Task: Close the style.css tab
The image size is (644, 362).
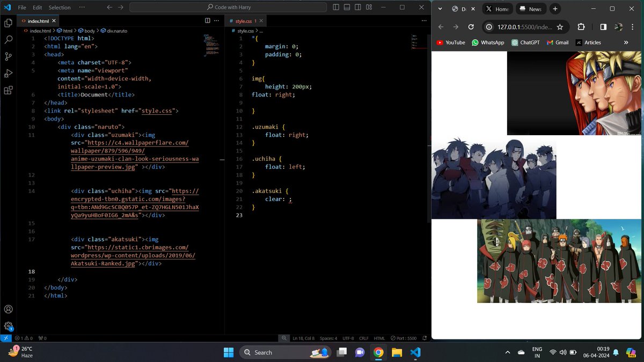Action: tap(261, 21)
